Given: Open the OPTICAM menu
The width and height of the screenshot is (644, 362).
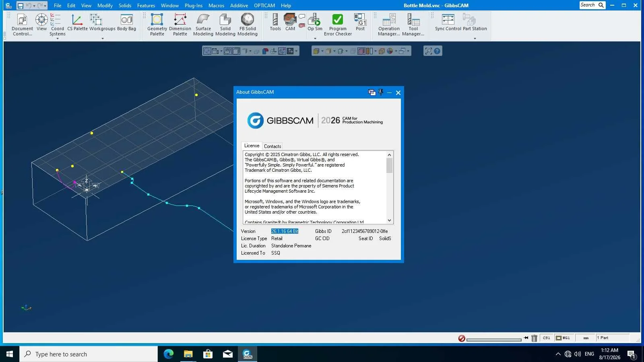Looking at the screenshot, I should pyautogui.click(x=264, y=6).
